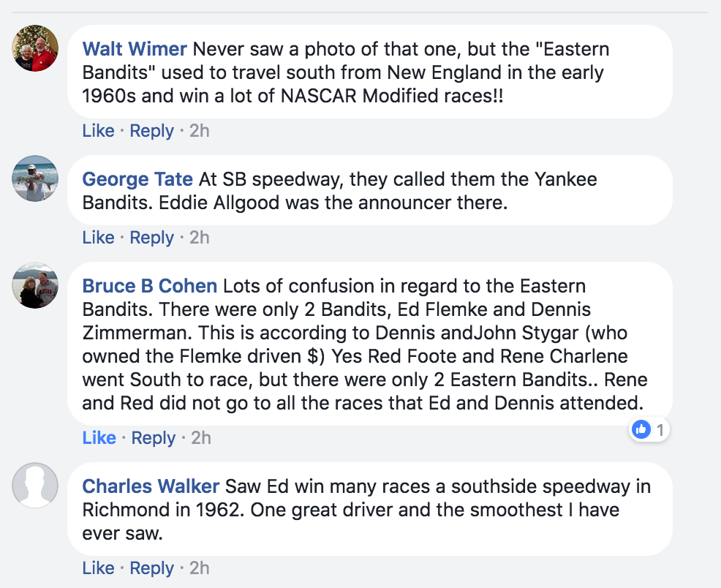Like Walt Wimer's comment
The width and height of the screenshot is (721, 588).
tap(99, 131)
